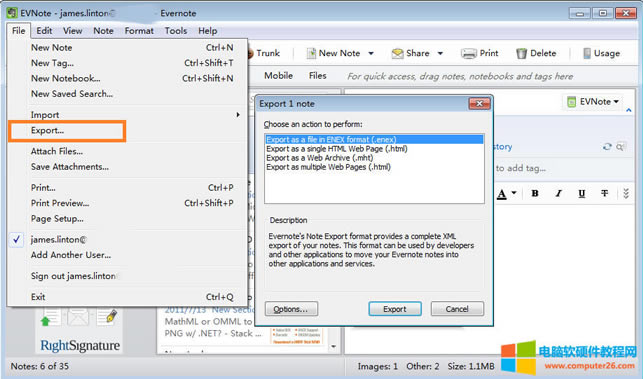Open the Mobile shortcut
643x379 pixels.
pos(278,76)
